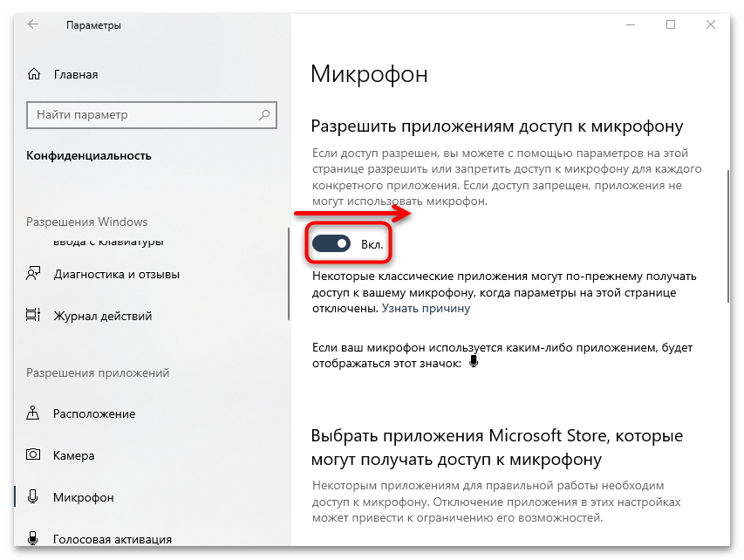Follow the Узнать причину link
The image size is (744, 560).
pyautogui.click(x=427, y=308)
